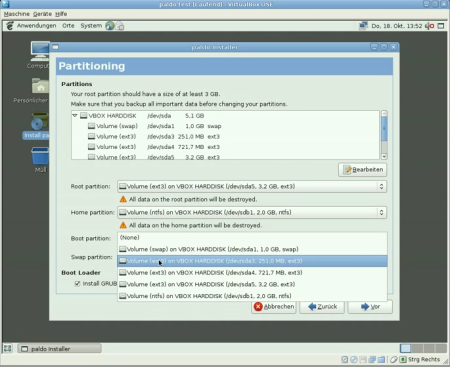Switch to the second workspace in pager
450x367 pixels.
click(x=417, y=348)
